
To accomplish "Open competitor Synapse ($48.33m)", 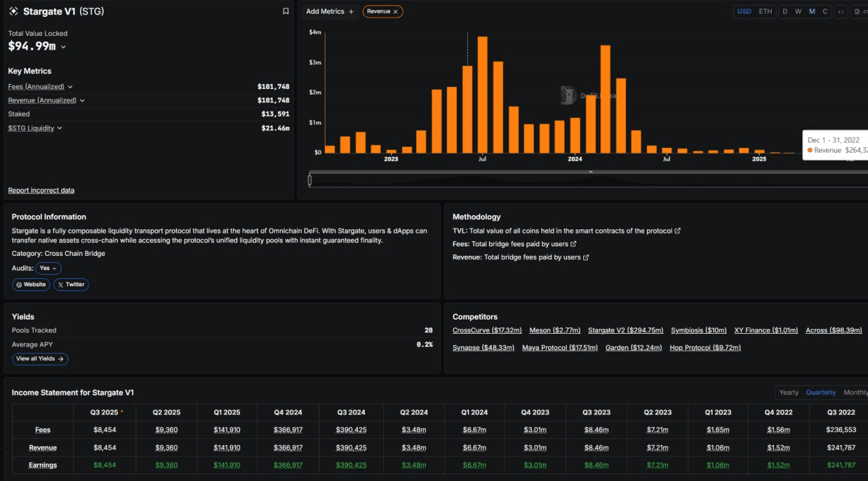I will coord(484,347).
